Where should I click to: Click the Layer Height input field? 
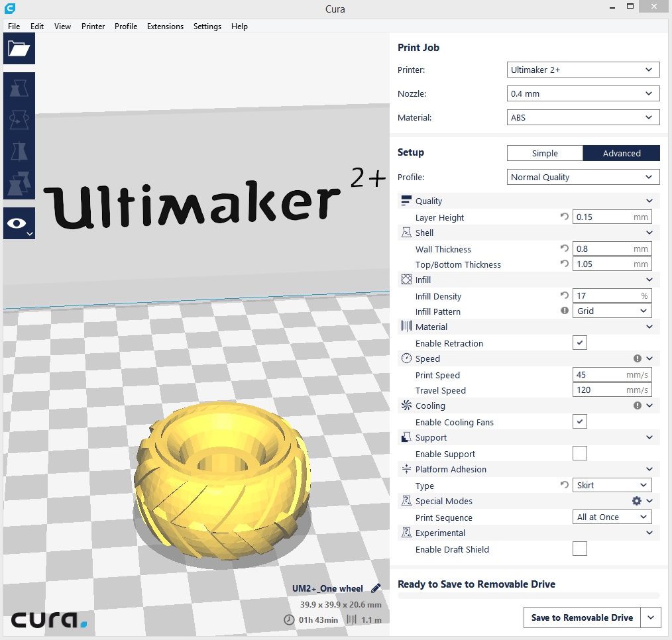point(612,217)
